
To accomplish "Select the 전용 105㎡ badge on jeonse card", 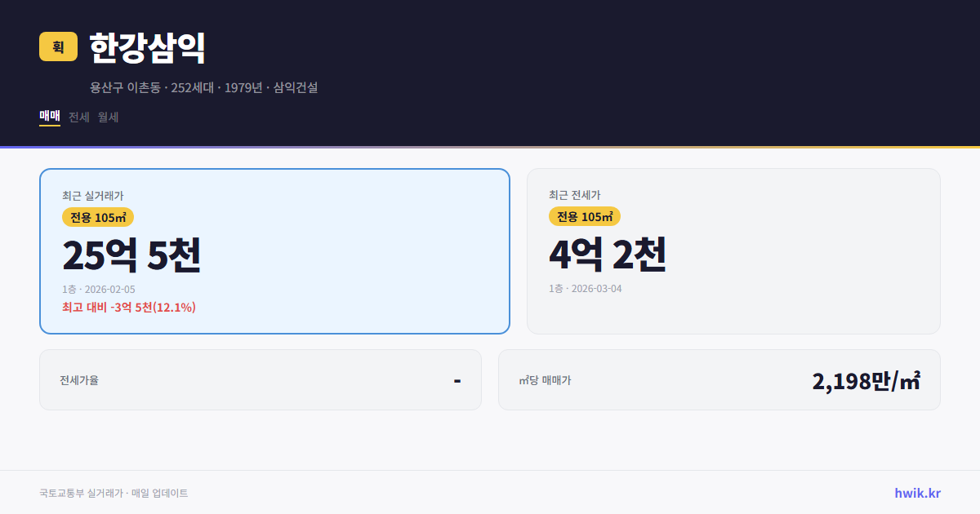I will pos(586,216).
